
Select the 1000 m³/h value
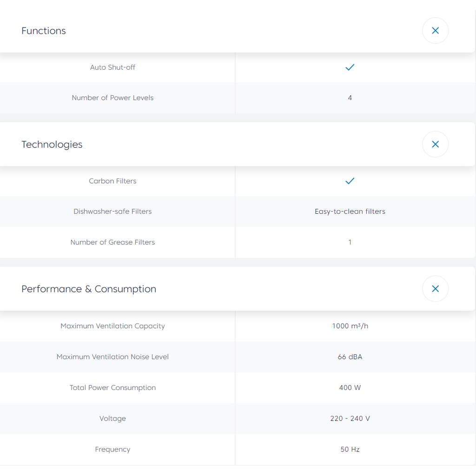350,326
